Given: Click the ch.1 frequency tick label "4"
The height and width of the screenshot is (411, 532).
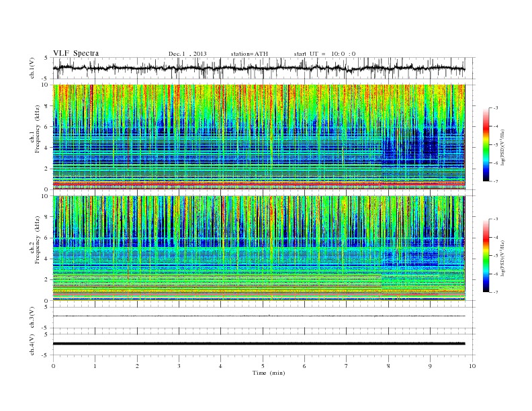Looking at the screenshot, I should (46, 148).
